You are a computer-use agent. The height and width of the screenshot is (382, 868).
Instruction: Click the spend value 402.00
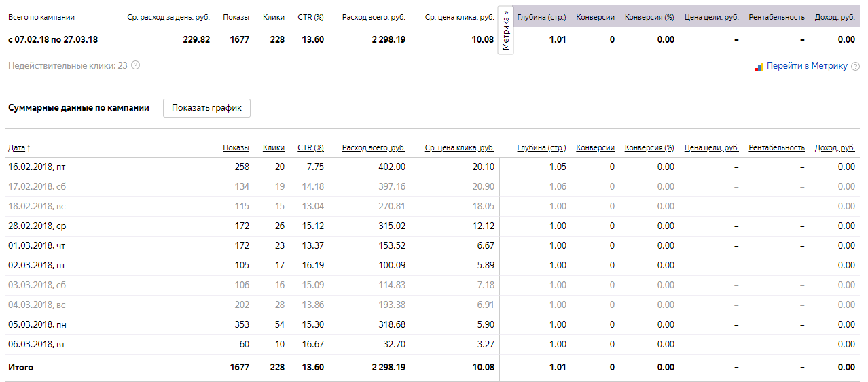click(392, 167)
